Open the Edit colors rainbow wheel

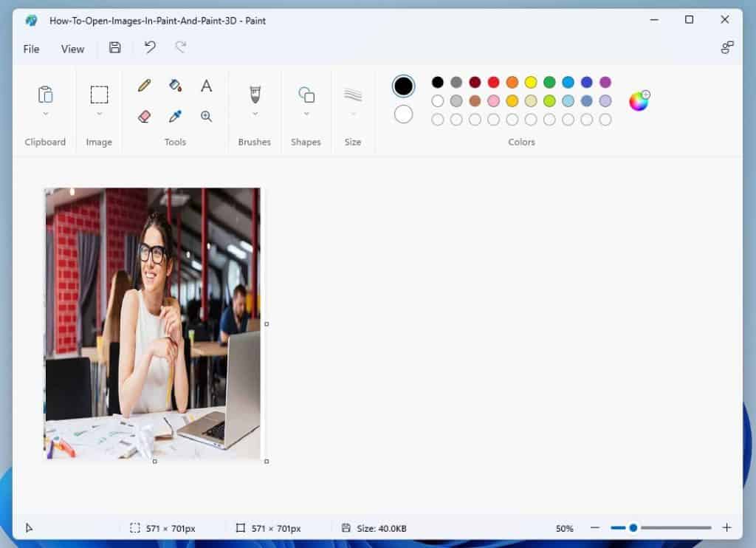click(639, 101)
